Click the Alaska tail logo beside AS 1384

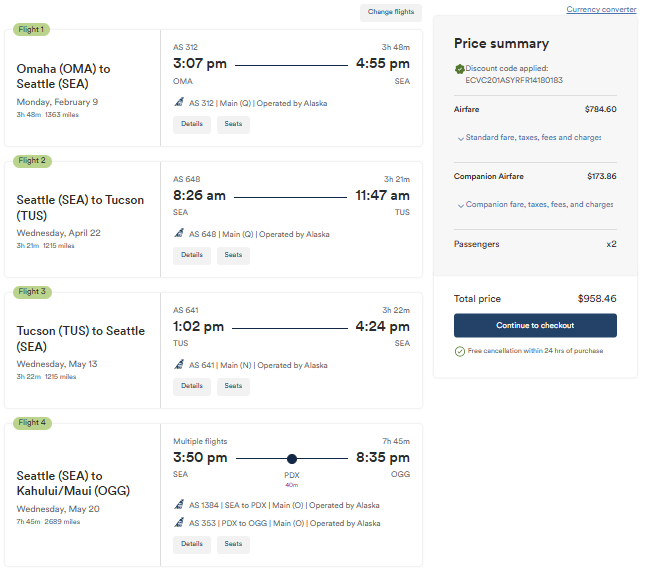coord(180,505)
